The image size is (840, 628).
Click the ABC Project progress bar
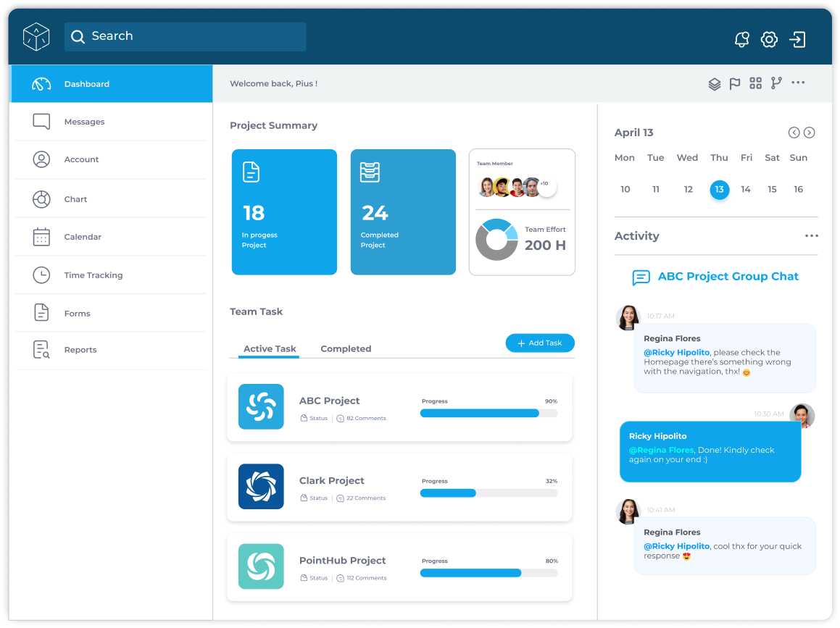tap(488, 414)
